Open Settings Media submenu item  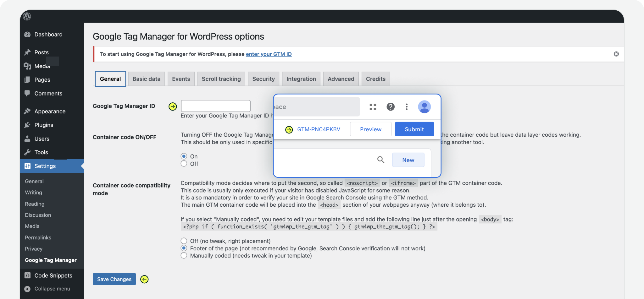coord(32,226)
